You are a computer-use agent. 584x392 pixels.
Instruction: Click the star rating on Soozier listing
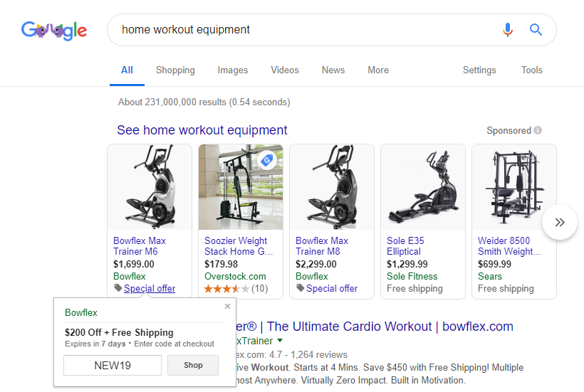pyautogui.click(x=226, y=289)
